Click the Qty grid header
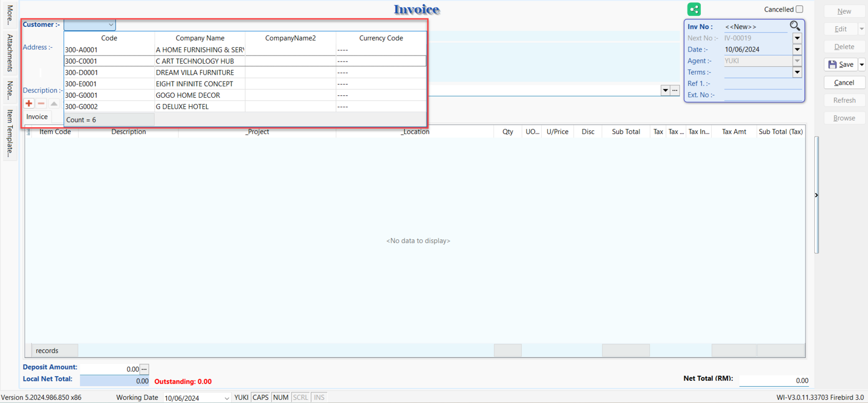Screen dimensions: 868x403 [508, 132]
